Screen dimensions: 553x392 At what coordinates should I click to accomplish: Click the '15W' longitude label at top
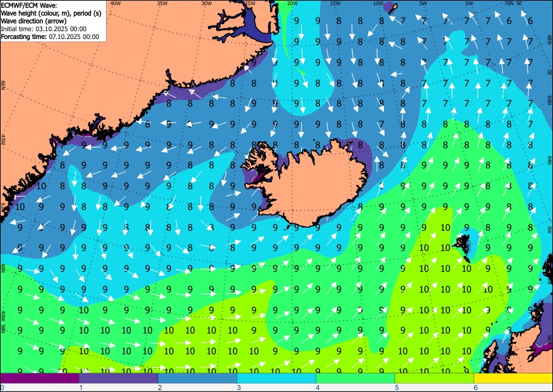[x=335, y=3]
